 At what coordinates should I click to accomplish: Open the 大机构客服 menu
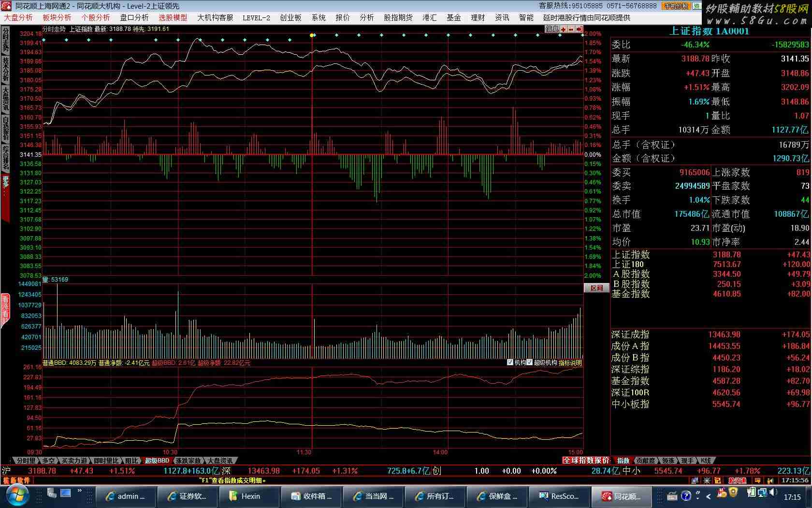pos(215,17)
